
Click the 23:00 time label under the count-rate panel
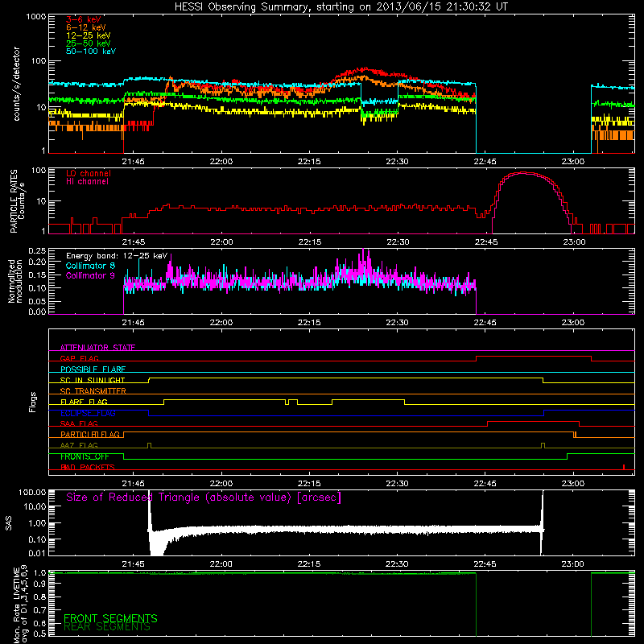pos(573,162)
